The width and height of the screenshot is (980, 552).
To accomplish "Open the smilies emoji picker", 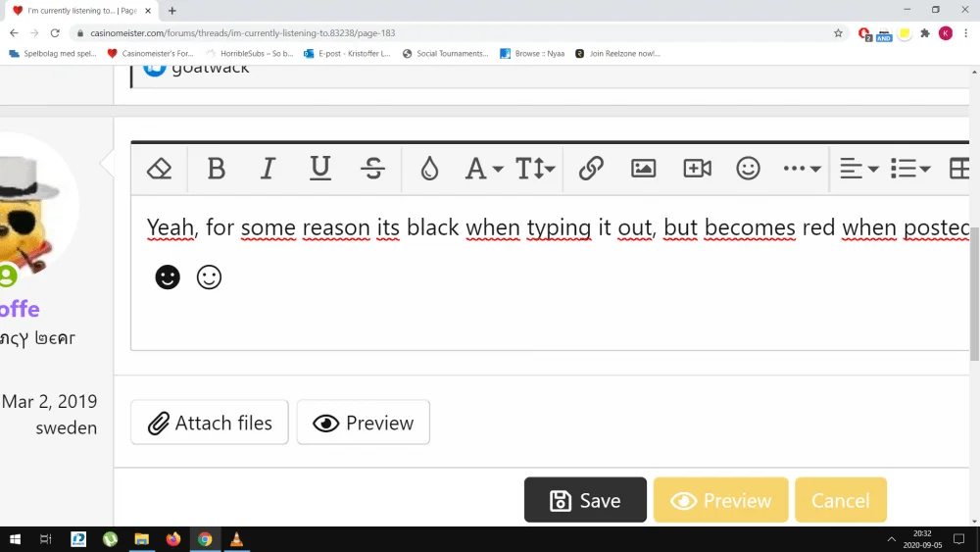I will click(748, 169).
